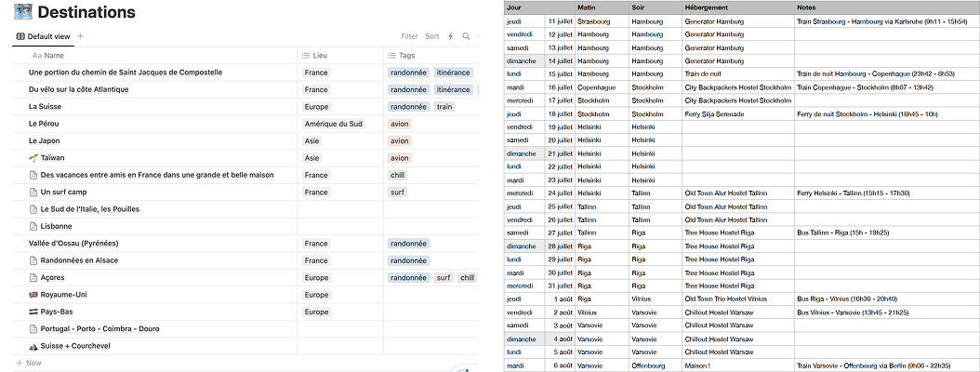The height and width of the screenshot is (372, 980).
Task: Click page icon beside Portugal - Porto - Coimbra
Action: (x=33, y=329)
